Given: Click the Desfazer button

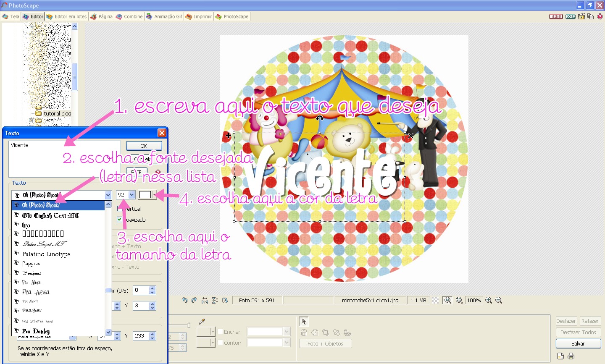Looking at the screenshot, I should pos(566,321).
